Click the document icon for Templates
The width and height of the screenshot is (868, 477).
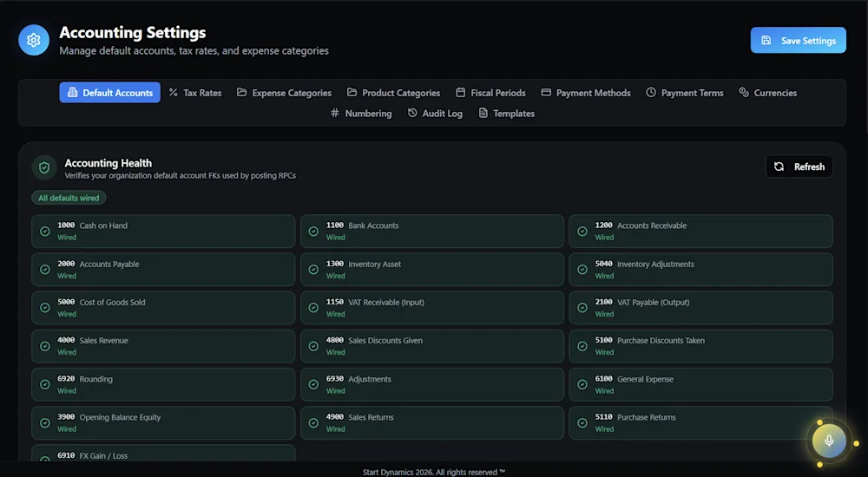(483, 113)
